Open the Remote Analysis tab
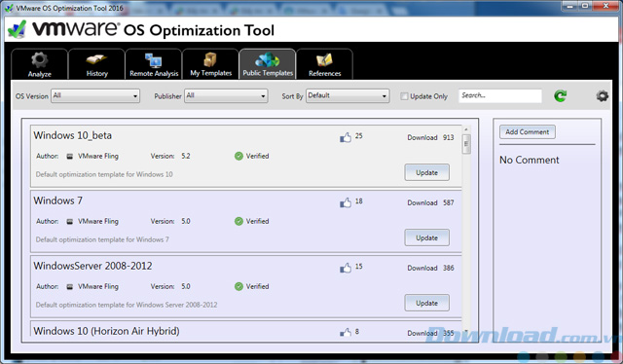Viewport: 623px width, 364px height. (154, 64)
